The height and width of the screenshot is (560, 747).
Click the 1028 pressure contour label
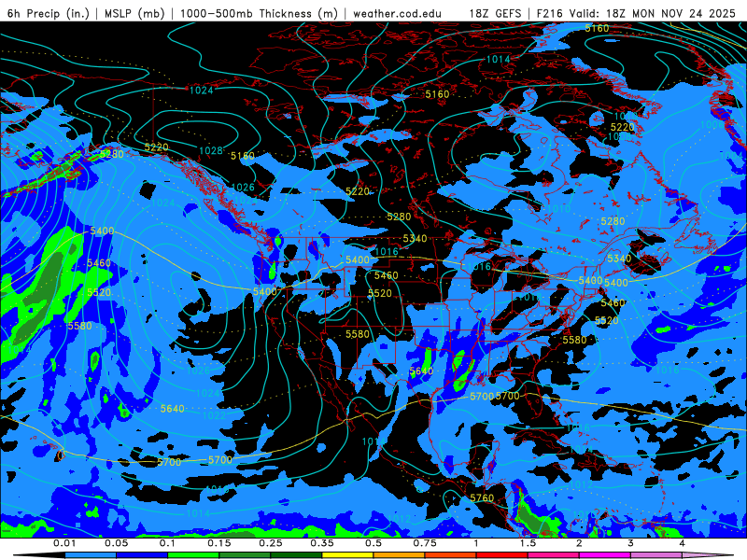pos(211,151)
